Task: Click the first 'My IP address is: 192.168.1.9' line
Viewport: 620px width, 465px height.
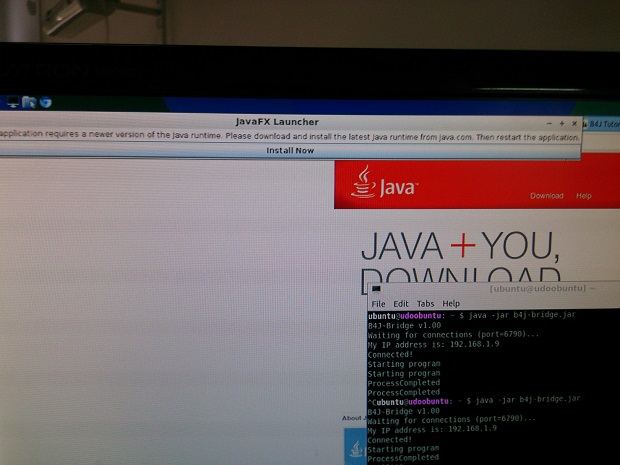Action: [433, 344]
